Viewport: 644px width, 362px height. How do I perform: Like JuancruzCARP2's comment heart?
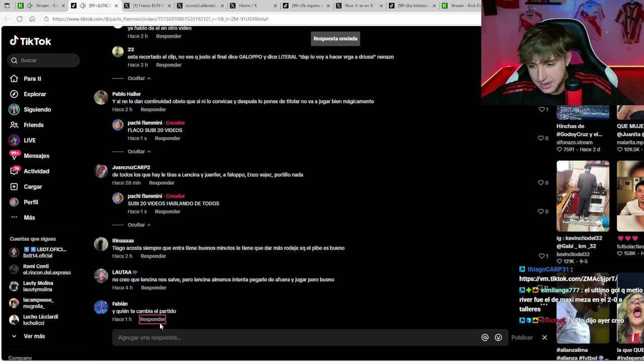click(541, 183)
